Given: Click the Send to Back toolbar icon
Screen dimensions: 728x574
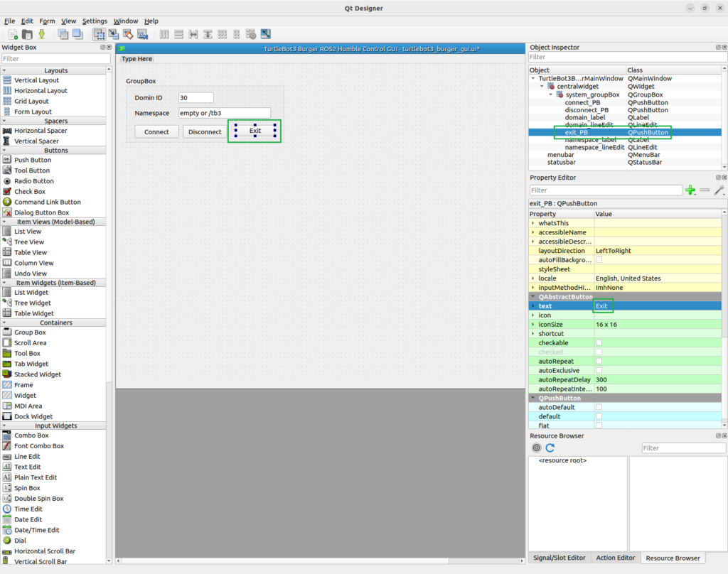Looking at the screenshot, I should click(x=63, y=34).
